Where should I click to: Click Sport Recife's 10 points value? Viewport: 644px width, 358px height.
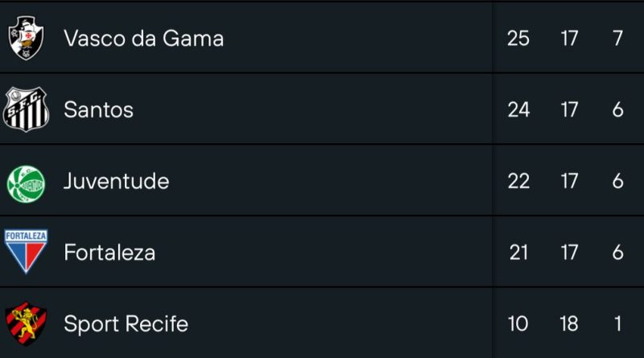point(518,324)
